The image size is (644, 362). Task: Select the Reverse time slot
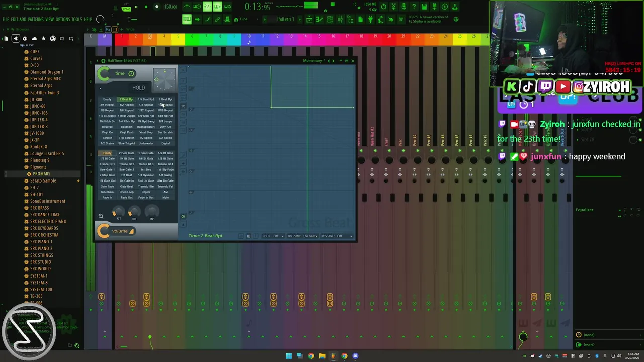(x=107, y=127)
